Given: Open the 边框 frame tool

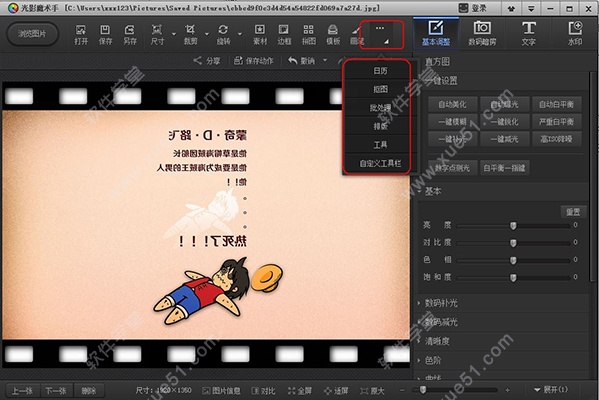Looking at the screenshot, I should point(284,34).
